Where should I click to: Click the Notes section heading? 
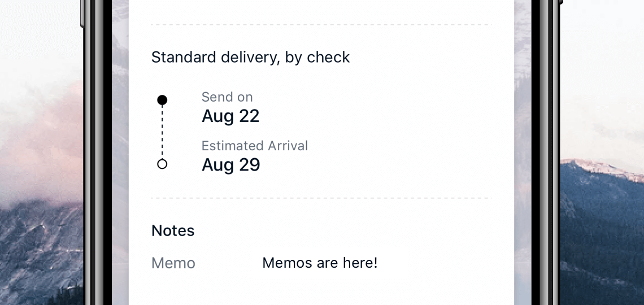pyautogui.click(x=173, y=230)
